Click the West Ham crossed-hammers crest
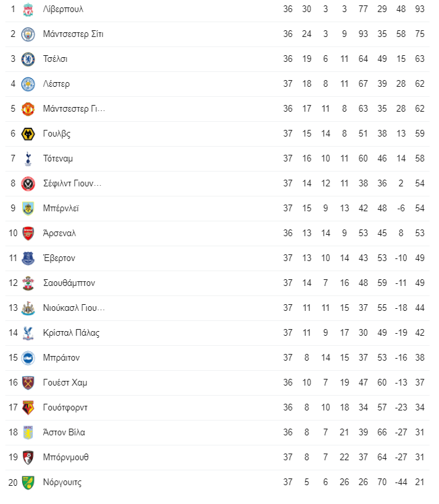This screenshot has height=504, width=439. click(28, 383)
